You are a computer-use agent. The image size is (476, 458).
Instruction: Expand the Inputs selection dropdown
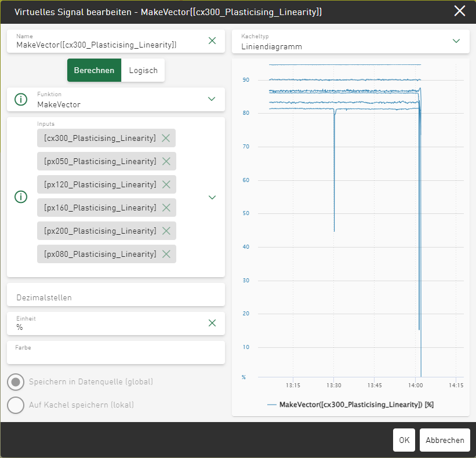click(x=212, y=197)
